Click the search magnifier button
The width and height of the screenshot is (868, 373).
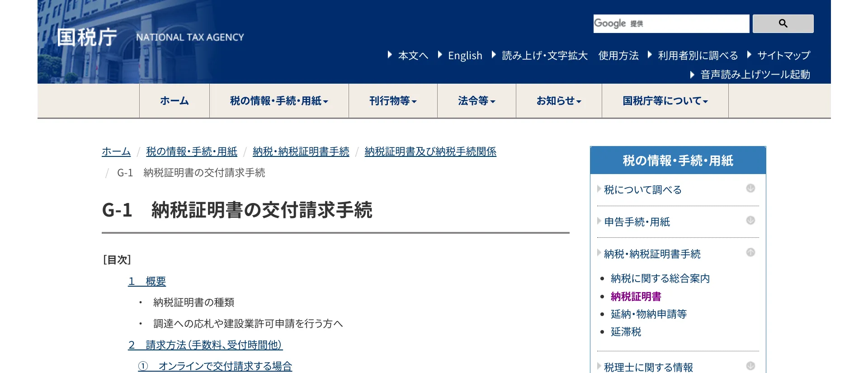pyautogui.click(x=783, y=24)
